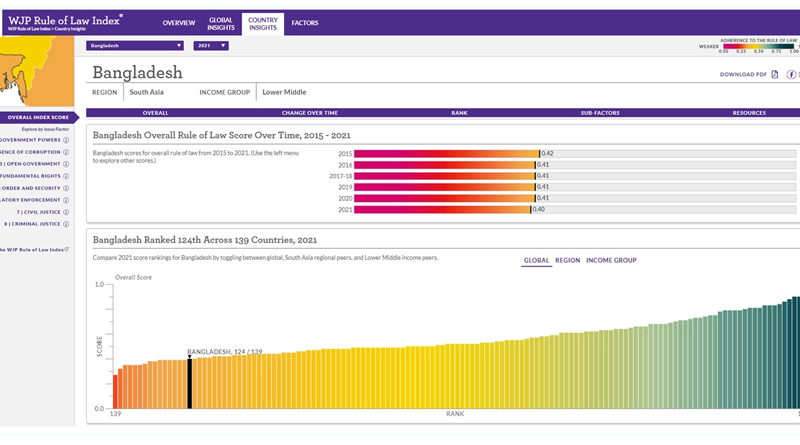Open Absence of Corruption factor

coord(30,152)
